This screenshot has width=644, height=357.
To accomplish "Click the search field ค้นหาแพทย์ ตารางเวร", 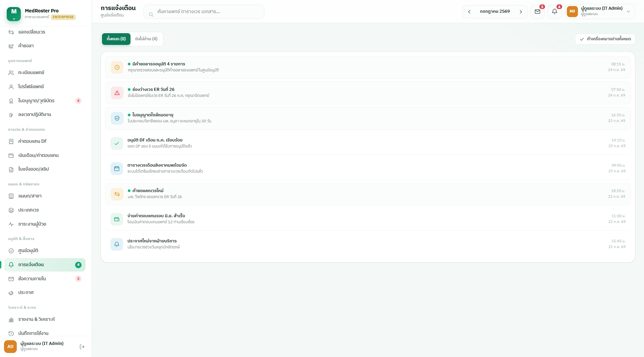I will pyautogui.click(x=204, y=12).
